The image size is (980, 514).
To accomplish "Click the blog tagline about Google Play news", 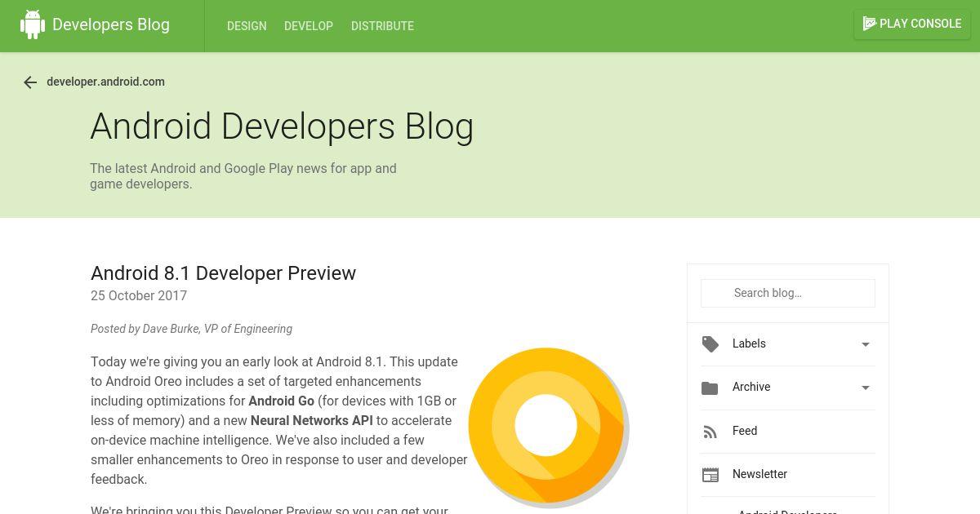I will (x=243, y=176).
